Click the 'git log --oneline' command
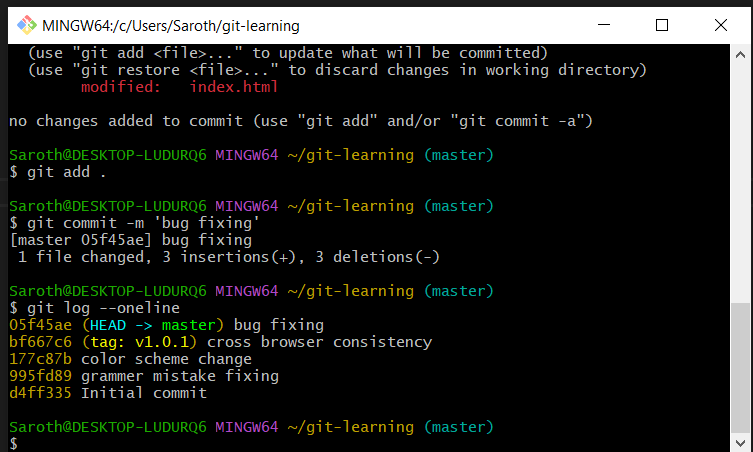Screen dimensions: 753x452 95,308
